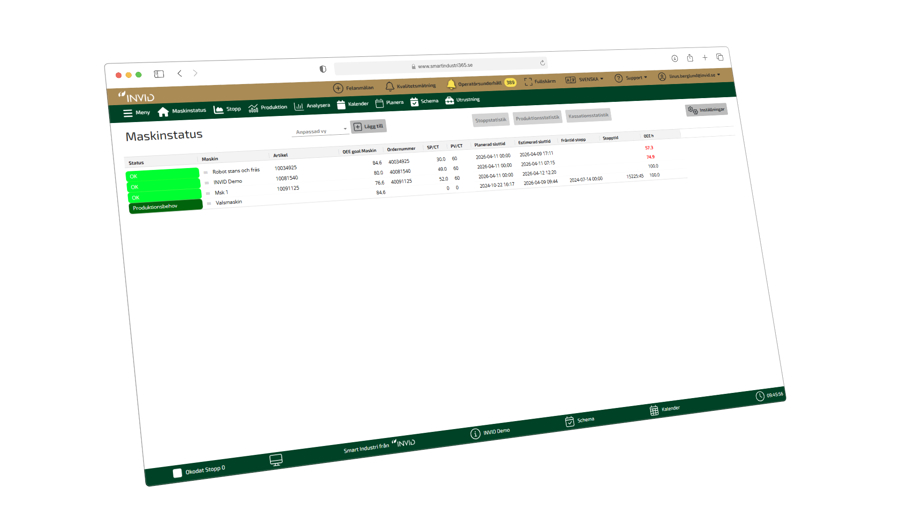The image size is (900, 506).
Task: Click the browser address bar
Action: pos(445,65)
